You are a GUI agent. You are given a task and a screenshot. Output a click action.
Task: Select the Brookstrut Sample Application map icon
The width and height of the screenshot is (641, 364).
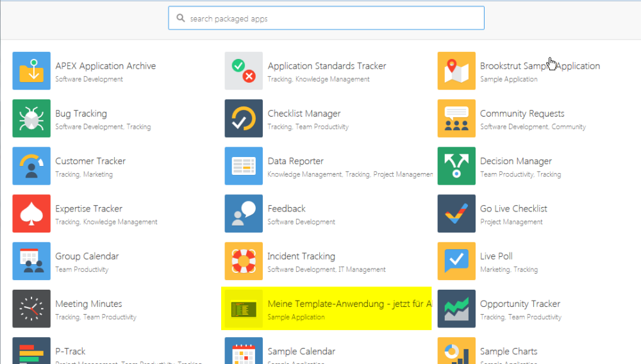point(456,70)
